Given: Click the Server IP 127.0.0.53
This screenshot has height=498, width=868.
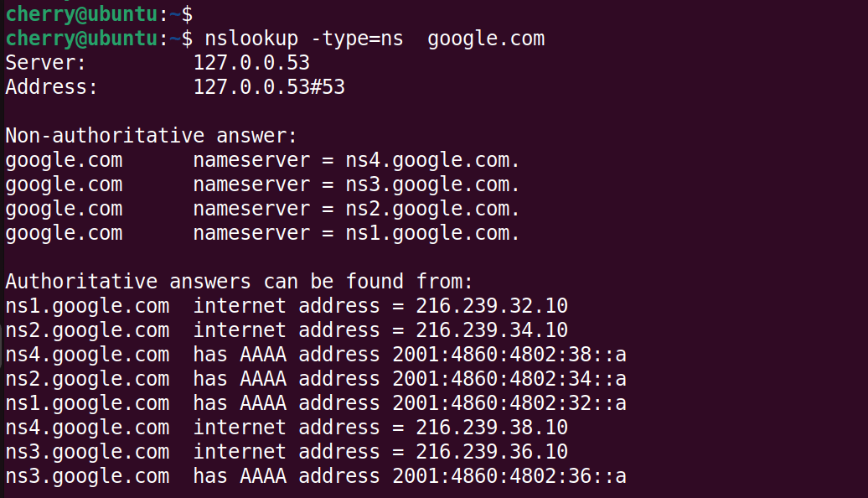Looking at the screenshot, I should click(251, 63).
